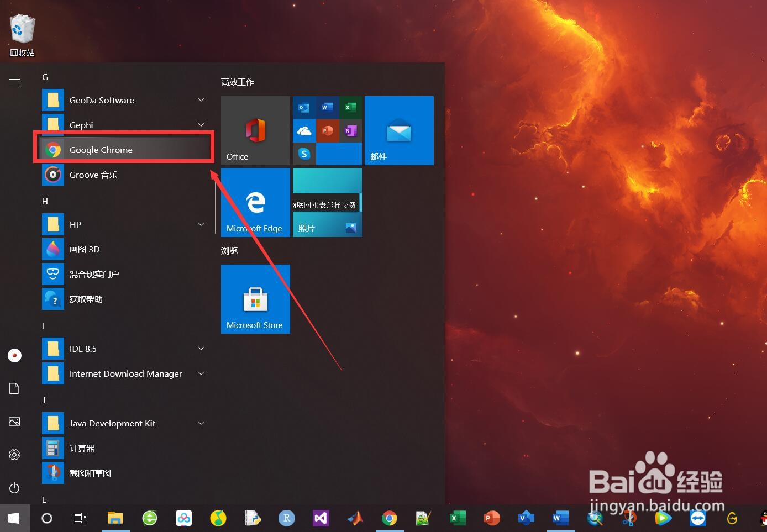Viewport: 767px width, 532px height.
Task: Click the 浏览 tile group title
Action: pyautogui.click(x=229, y=251)
